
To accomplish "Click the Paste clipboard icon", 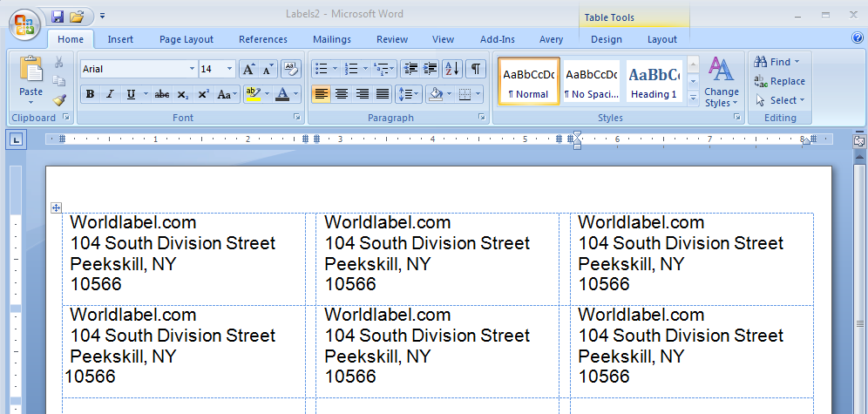I will pyautogui.click(x=31, y=69).
